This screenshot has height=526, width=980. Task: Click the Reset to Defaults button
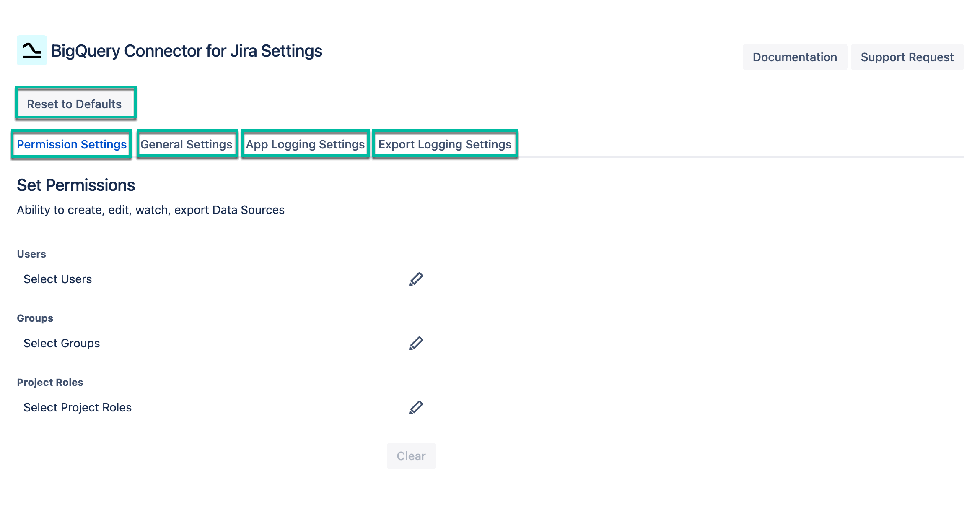75,104
